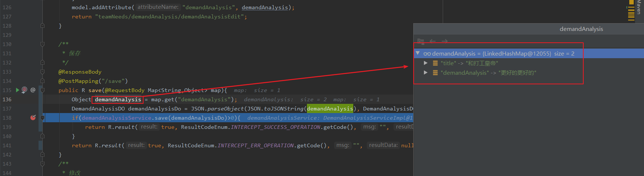The width and height of the screenshot is (644, 176).
Task: Click line number 138 in the gutter
Action: click(7, 118)
